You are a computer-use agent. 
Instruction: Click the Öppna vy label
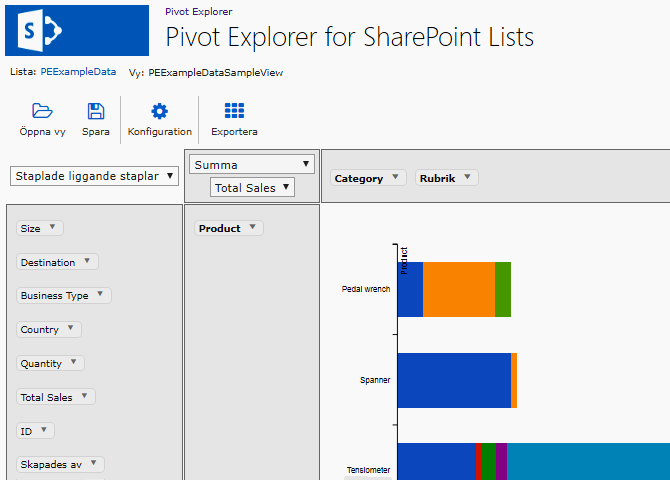click(42, 132)
